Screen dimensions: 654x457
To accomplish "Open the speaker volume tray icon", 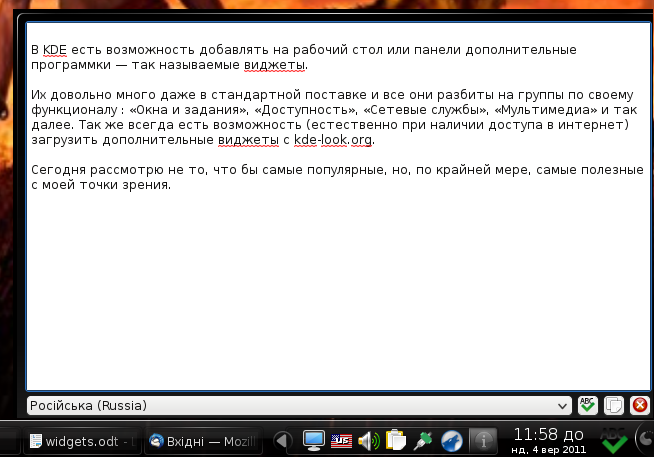I will (369, 441).
